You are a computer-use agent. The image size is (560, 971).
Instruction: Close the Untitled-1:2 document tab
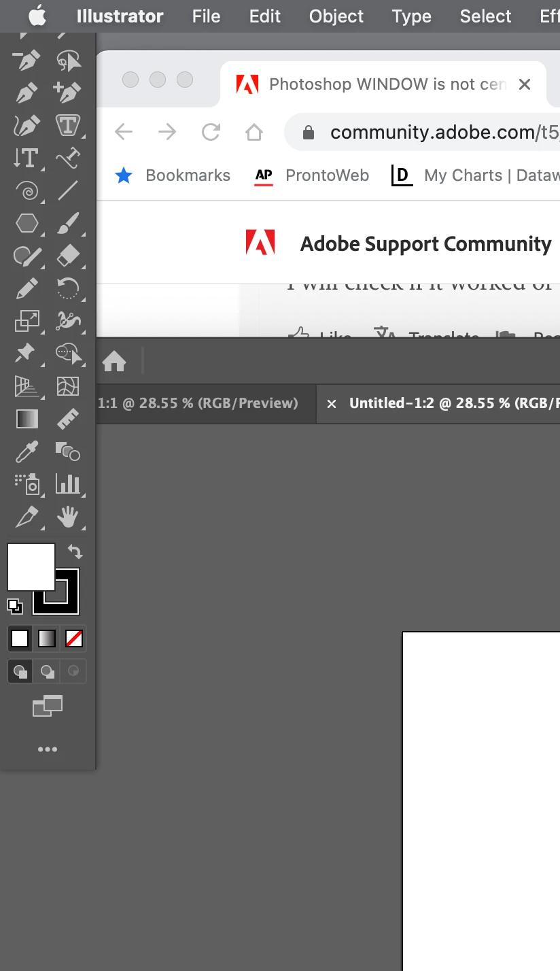coord(332,404)
